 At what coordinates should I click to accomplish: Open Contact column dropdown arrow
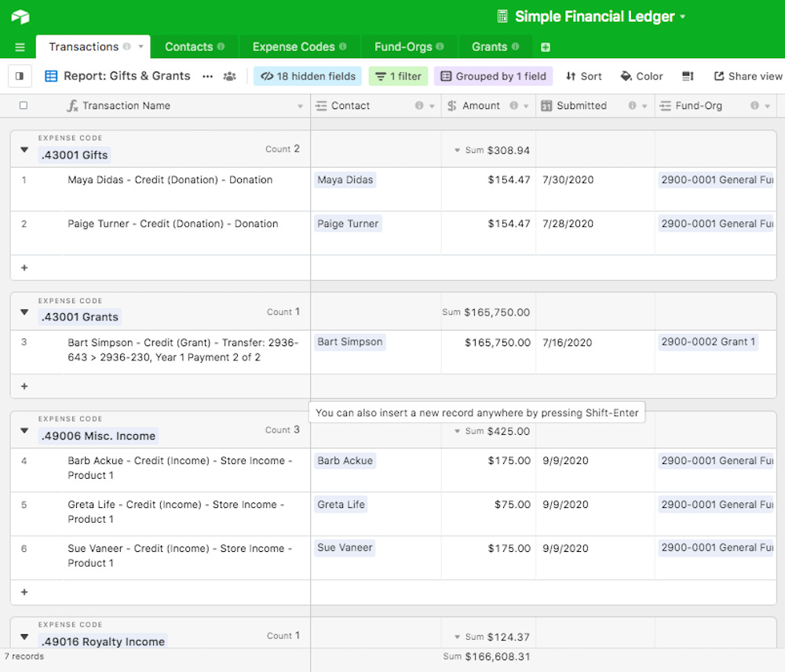click(x=432, y=106)
